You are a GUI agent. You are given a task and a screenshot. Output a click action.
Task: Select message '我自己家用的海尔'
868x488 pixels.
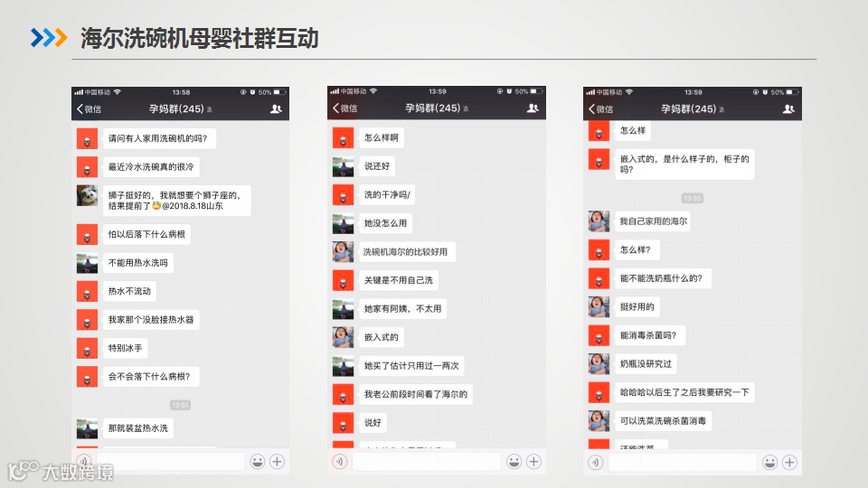click(x=653, y=221)
